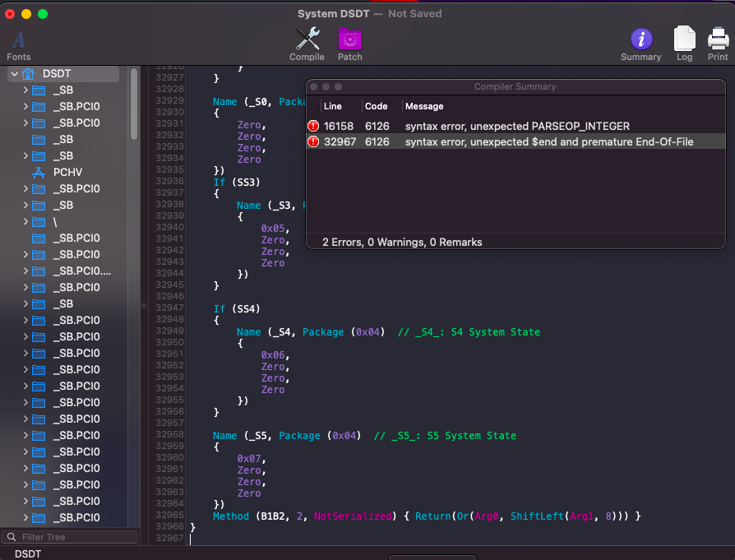Collapse the DSDT root node
This screenshot has height=560, width=735.
[x=14, y=74]
